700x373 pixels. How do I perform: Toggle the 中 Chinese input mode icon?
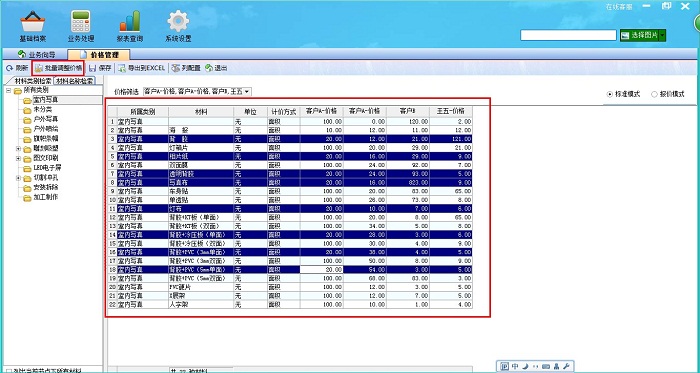click(x=515, y=366)
